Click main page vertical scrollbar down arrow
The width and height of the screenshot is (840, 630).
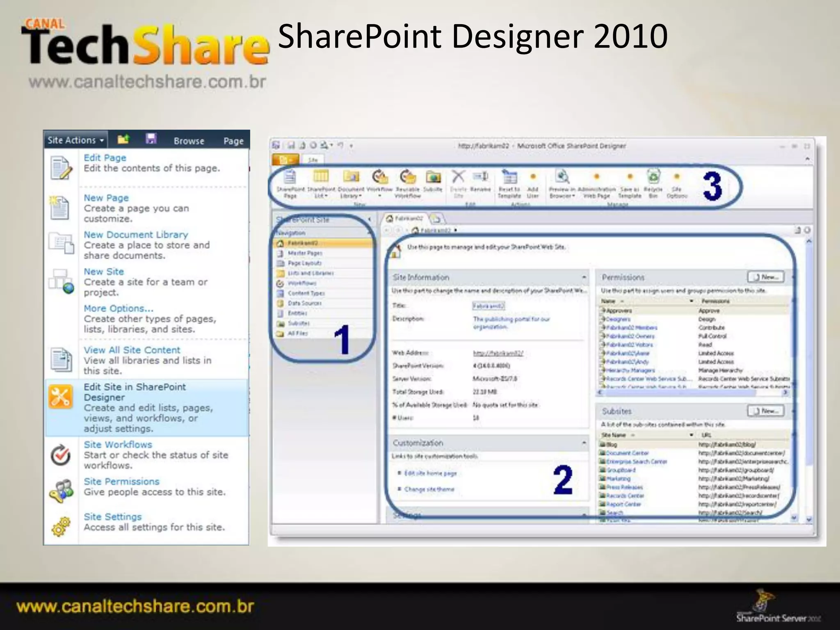(x=809, y=519)
